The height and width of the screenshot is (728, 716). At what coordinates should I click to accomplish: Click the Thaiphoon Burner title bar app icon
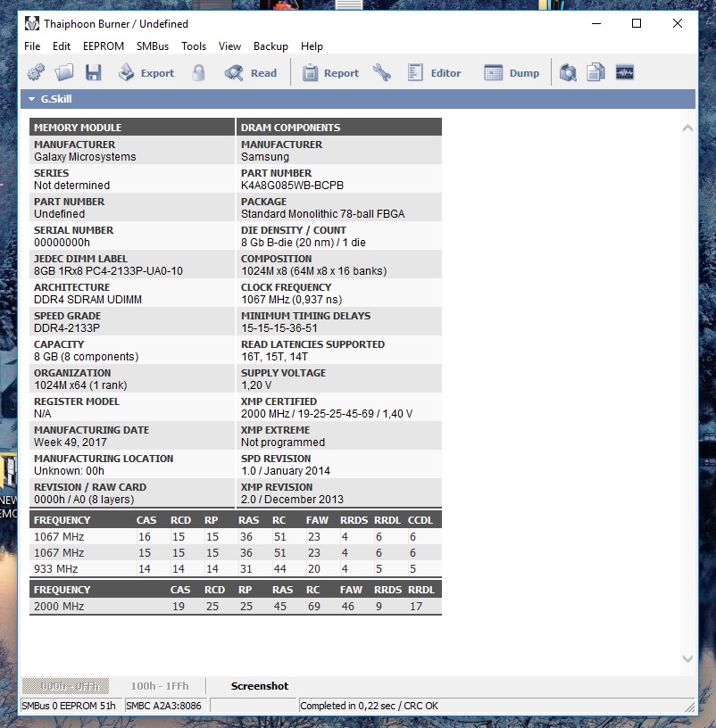(32, 24)
